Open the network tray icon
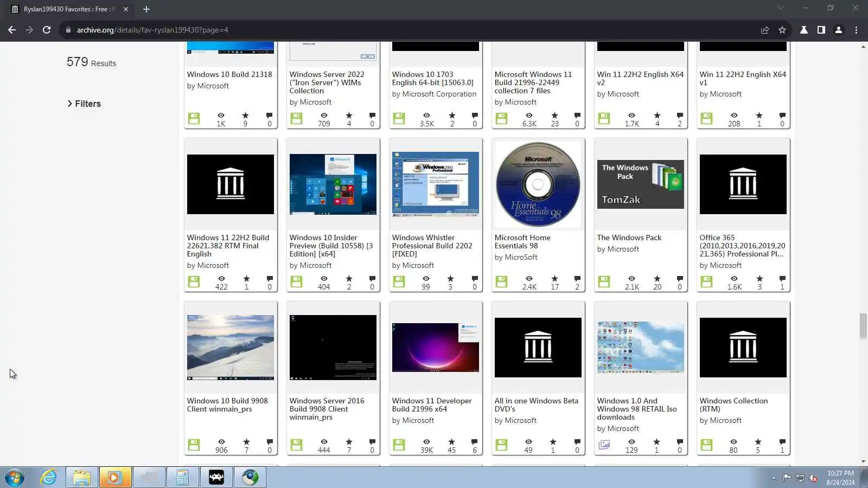The image size is (868, 488). [x=800, y=478]
